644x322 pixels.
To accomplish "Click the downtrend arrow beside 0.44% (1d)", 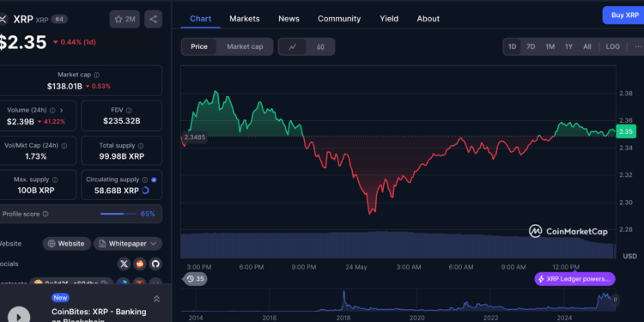I will (56, 42).
